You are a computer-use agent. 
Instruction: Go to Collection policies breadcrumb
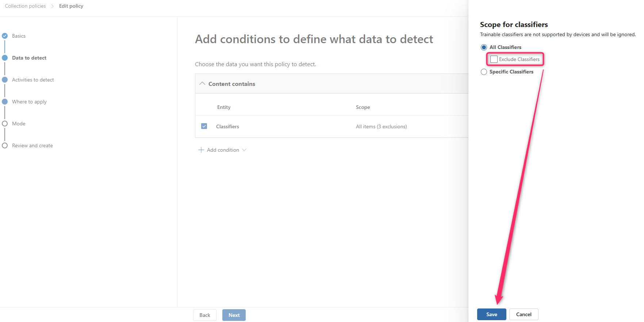tap(26, 6)
